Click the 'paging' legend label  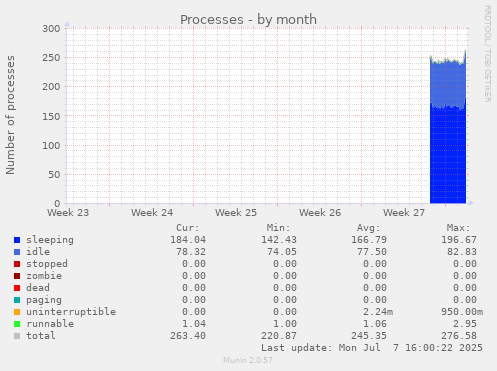44,300
